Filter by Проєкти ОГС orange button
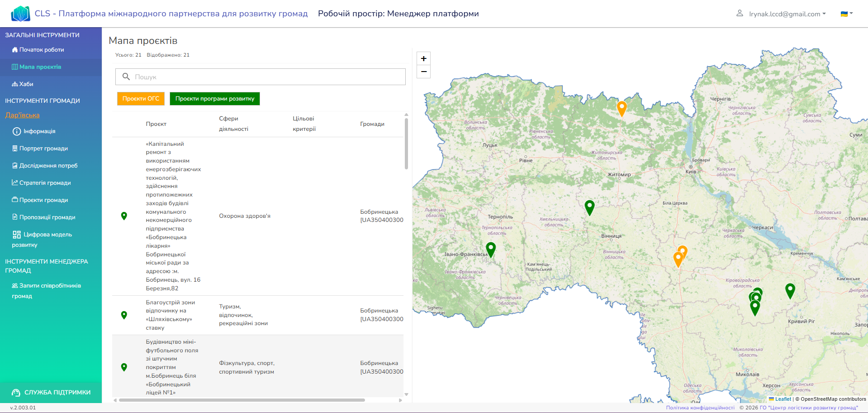This screenshot has height=413, width=868. [141, 99]
